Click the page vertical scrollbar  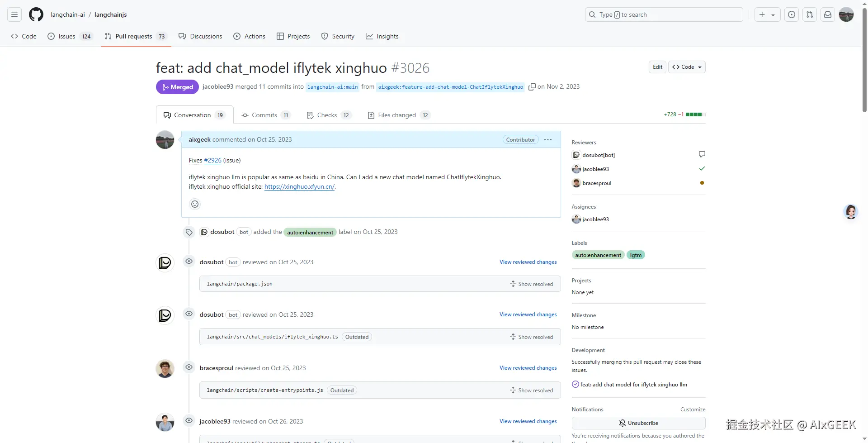864,59
